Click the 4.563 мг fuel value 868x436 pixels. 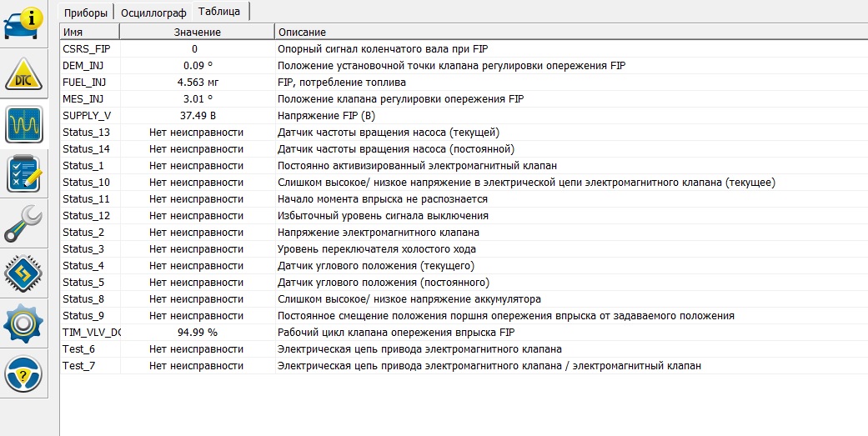[197, 82]
